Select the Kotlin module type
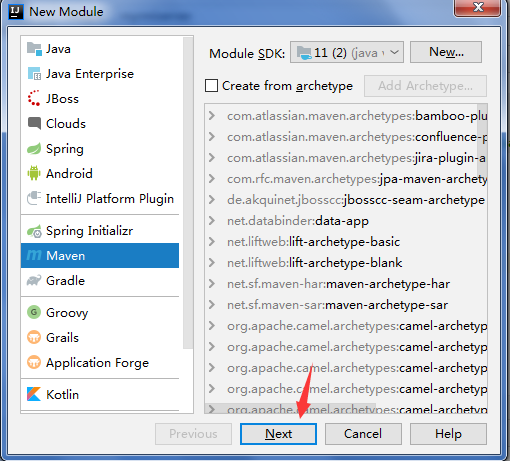The image size is (510, 461). 100,394
